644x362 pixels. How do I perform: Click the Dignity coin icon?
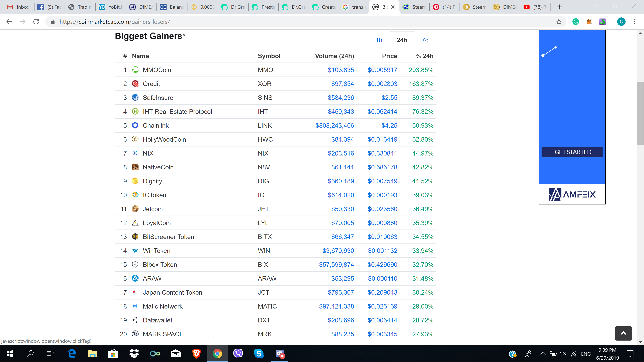135,181
